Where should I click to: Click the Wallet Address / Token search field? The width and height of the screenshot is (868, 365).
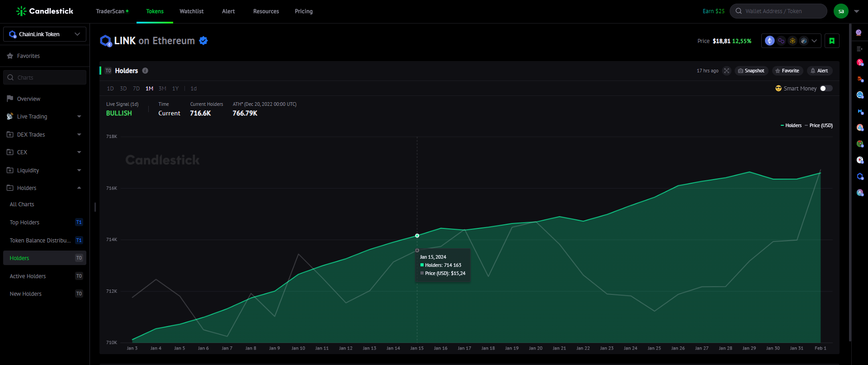pos(778,11)
